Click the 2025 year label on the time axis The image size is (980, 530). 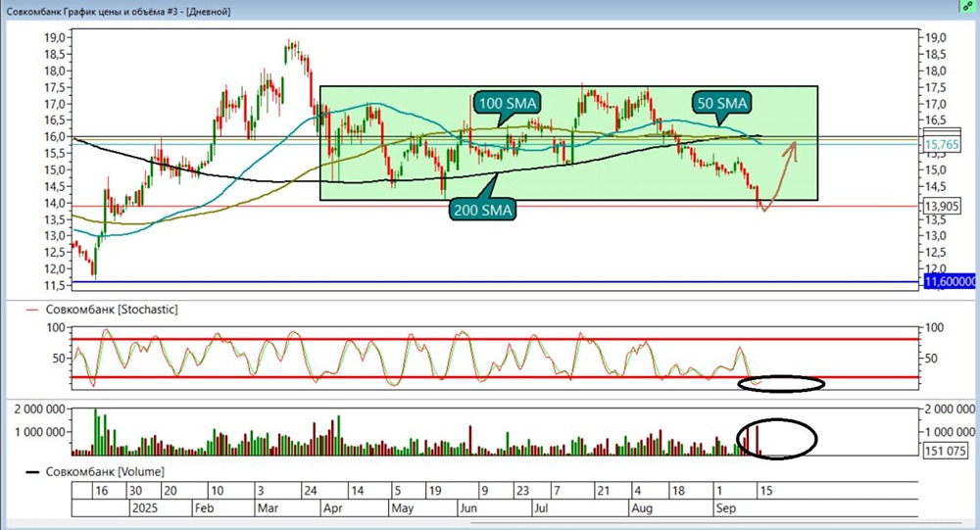145,508
